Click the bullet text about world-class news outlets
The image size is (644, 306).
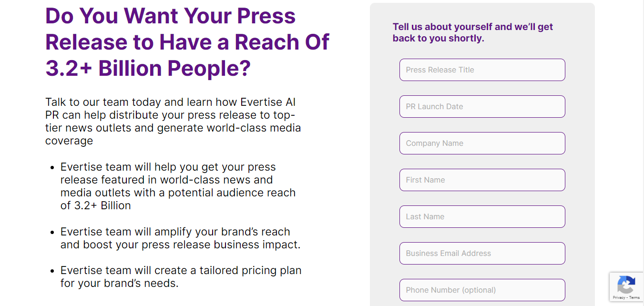click(178, 186)
